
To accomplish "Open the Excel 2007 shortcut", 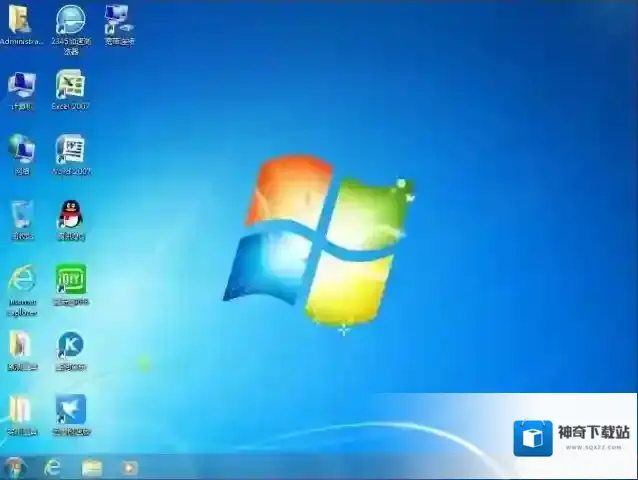I will click(x=70, y=85).
